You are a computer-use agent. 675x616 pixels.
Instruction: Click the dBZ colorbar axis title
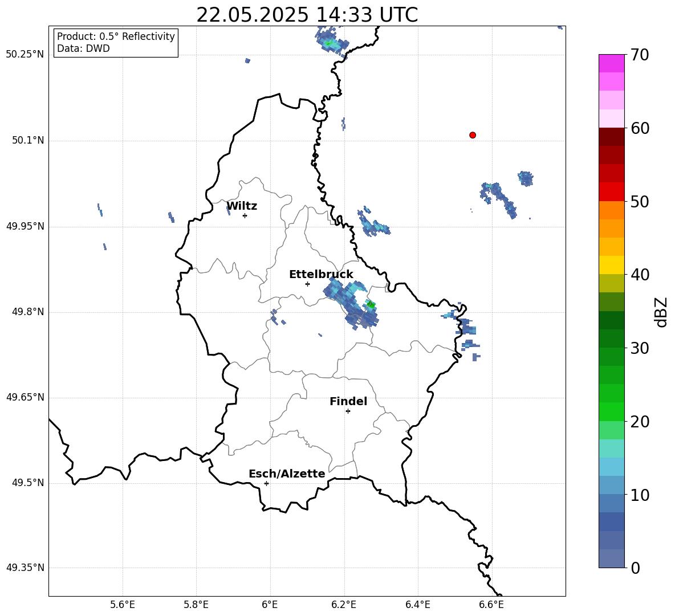coord(661,312)
